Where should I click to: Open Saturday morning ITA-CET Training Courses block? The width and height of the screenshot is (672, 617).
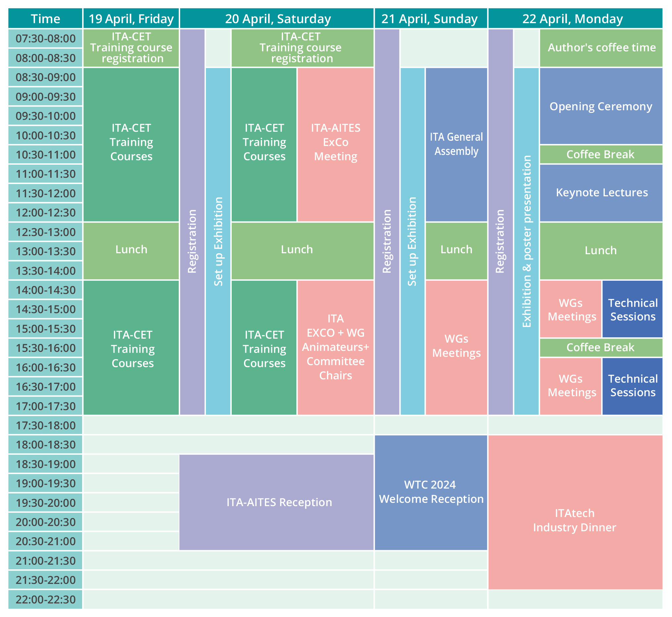264,145
